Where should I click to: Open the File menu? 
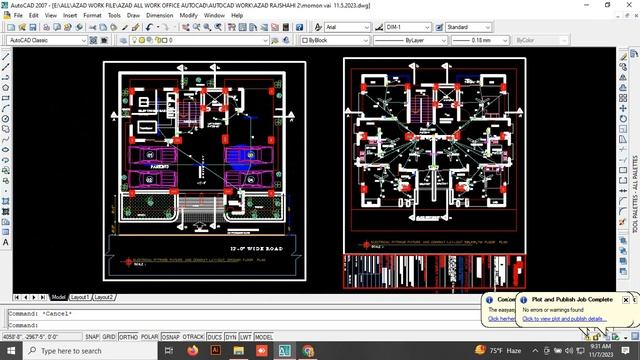(x=18, y=16)
